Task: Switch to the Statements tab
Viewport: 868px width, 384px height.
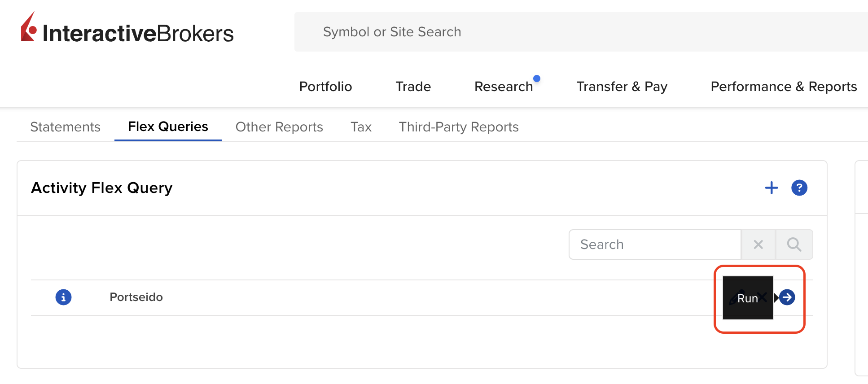Action: (x=65, y=127)
